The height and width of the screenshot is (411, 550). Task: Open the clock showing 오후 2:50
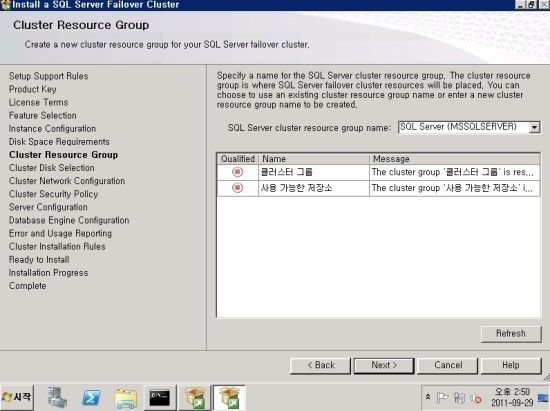[x=512, y=397]
